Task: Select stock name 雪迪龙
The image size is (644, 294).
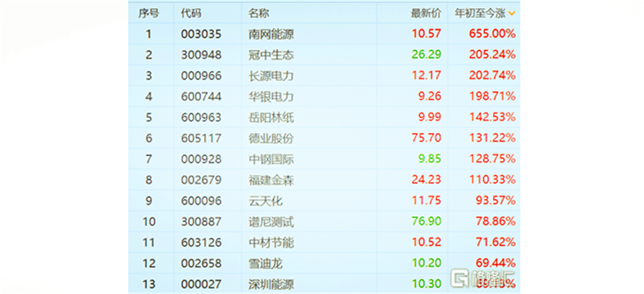Action: click(265, 264)
